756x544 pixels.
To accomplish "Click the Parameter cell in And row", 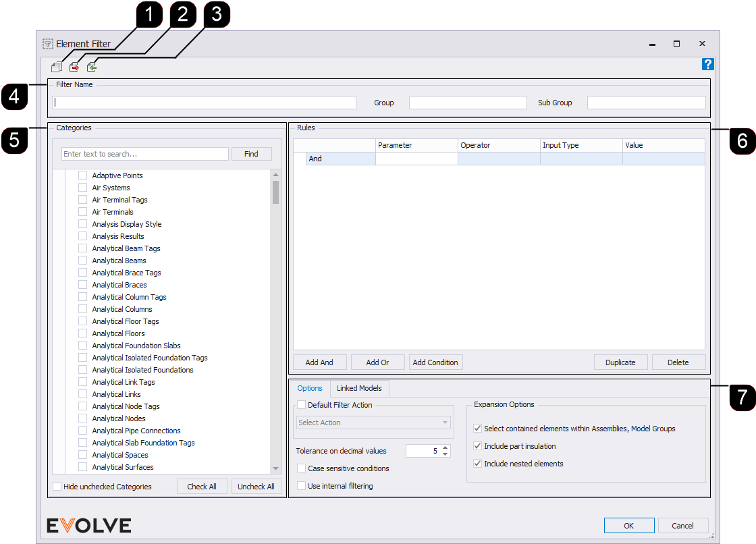I will click(416, 159).
